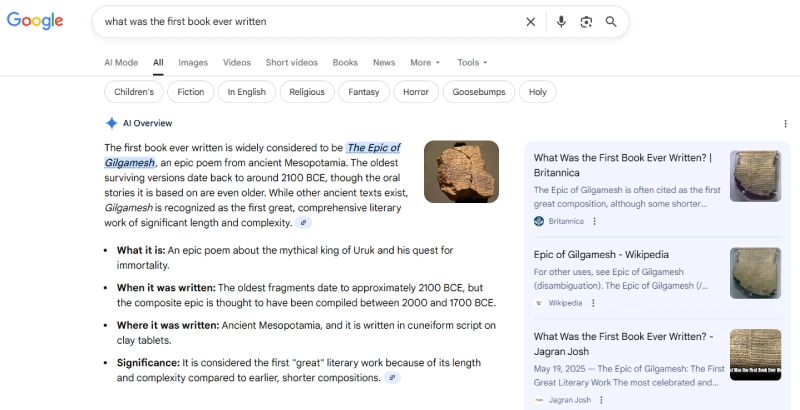
Task: Open the Books tab
Action: click(345, 62)
